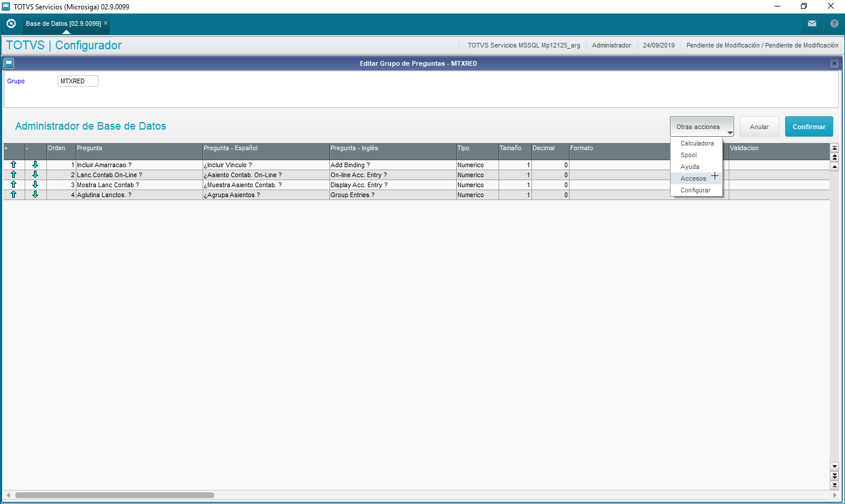Close the Base de Datos tab
Screen dimensions: 845x504
[x=106, y=23]
